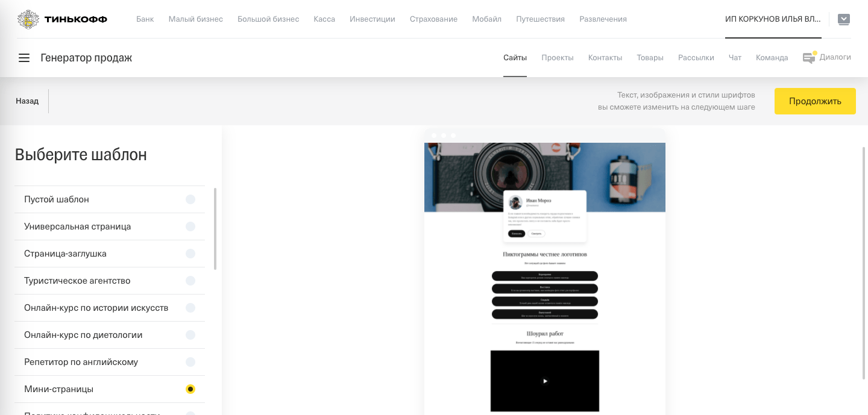Select Репетитор по английскому radio button

point(190,362)
